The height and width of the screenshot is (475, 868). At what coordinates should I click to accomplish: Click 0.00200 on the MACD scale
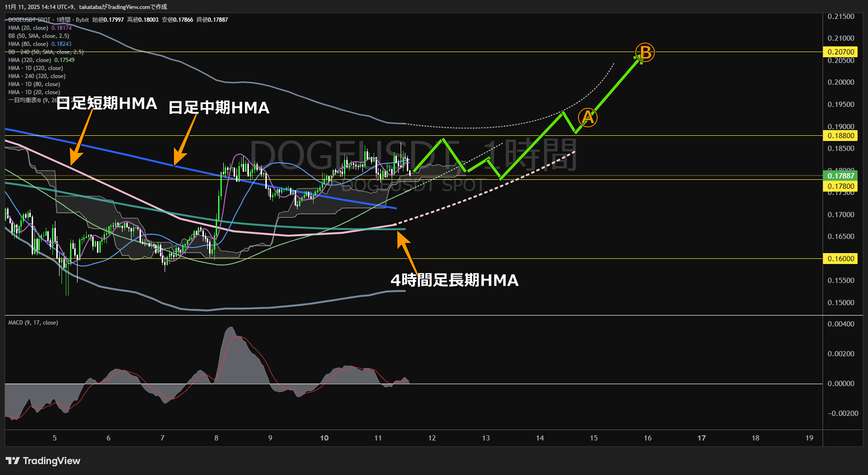pos(841,354)
